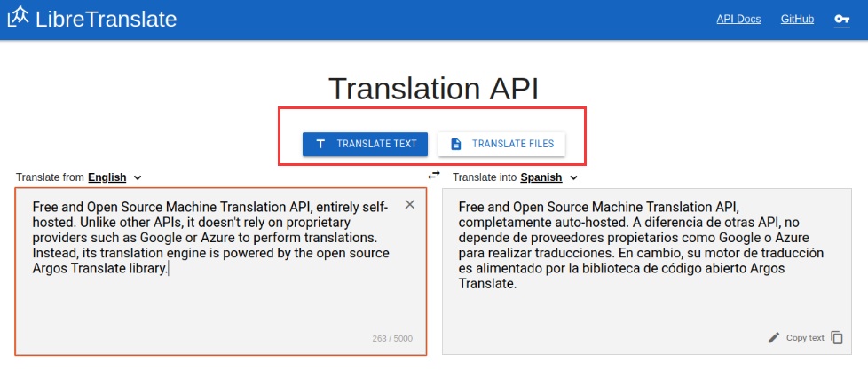This screenshot has height=370, width=868.
Task: Open the API Docs link
Action: click(738, 20)
